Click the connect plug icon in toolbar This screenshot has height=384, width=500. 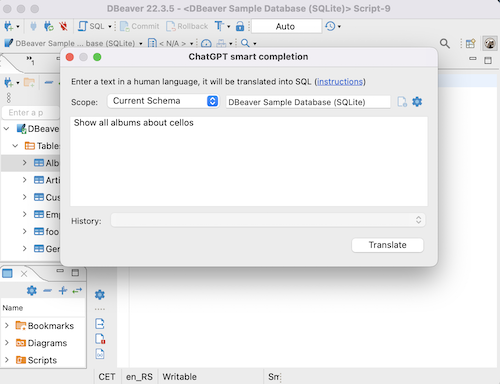[33, 26]
